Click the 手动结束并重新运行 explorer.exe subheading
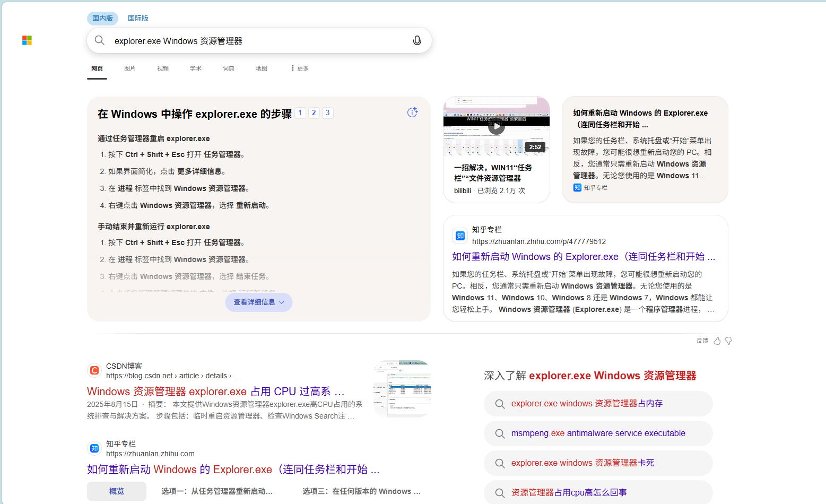The height and width of the screenshot is (504, 826). (x=154, y=227)
